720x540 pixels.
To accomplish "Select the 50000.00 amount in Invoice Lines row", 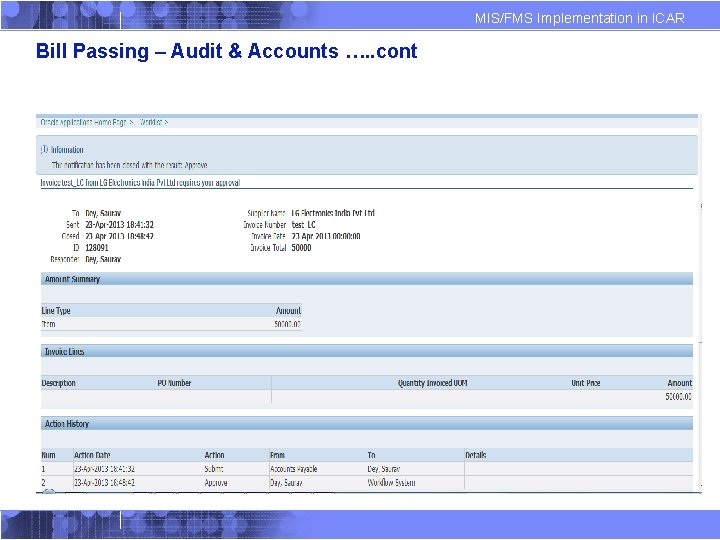I will (x=679, y=397).
